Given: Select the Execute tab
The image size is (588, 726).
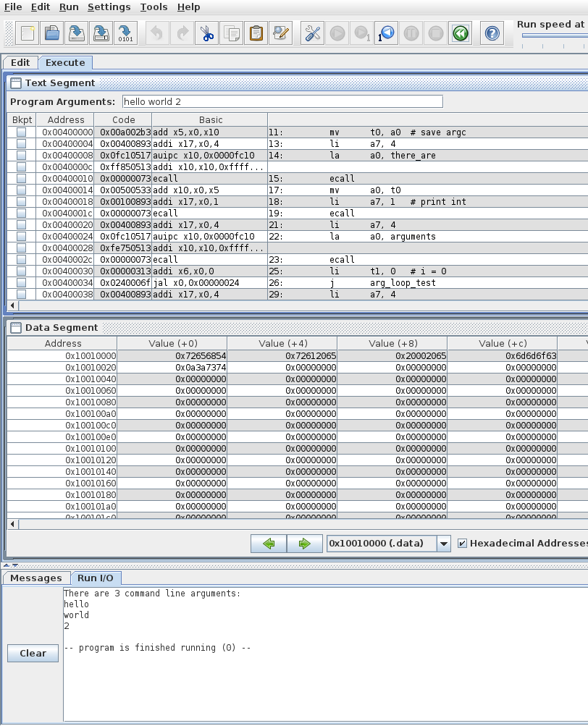Looking at the screenshot, I should pyautogui.click(x=65, y=62).
